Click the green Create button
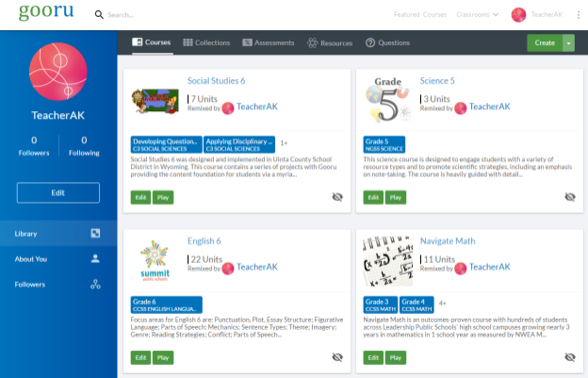 (x=545, y=42)
